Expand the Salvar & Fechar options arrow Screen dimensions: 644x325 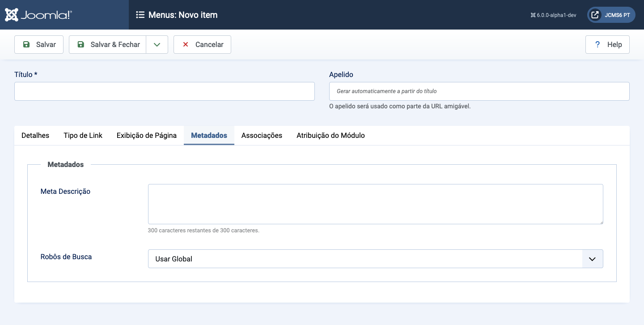point(157,45)
